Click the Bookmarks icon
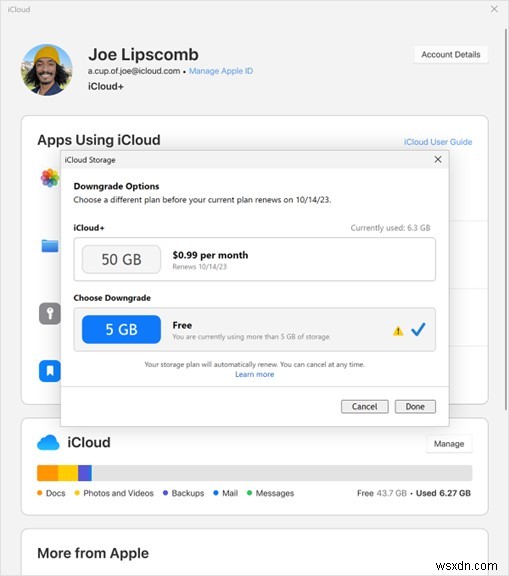509x576 pixels. coord(50,371)
